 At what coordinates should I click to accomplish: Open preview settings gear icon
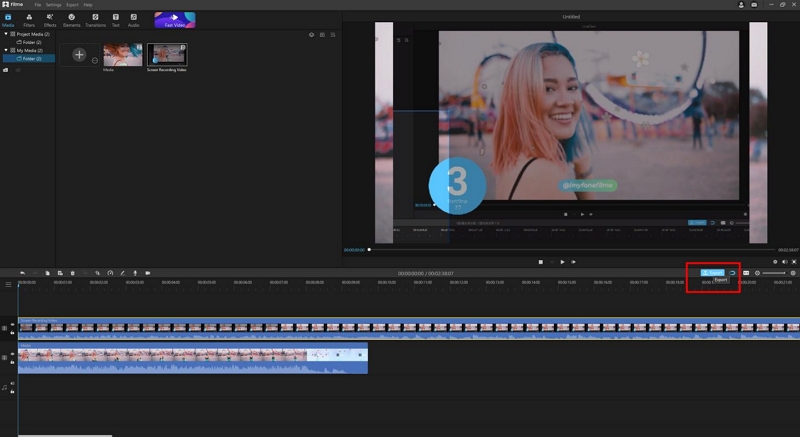775,262
